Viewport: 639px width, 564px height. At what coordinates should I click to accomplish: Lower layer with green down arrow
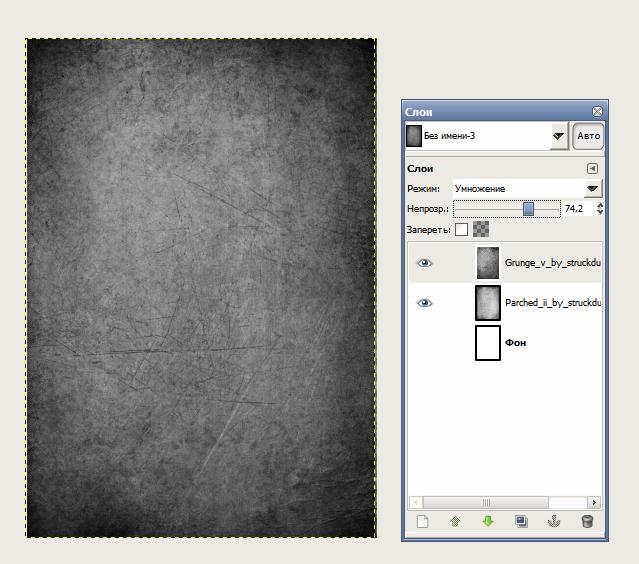[x=488, y=521]
